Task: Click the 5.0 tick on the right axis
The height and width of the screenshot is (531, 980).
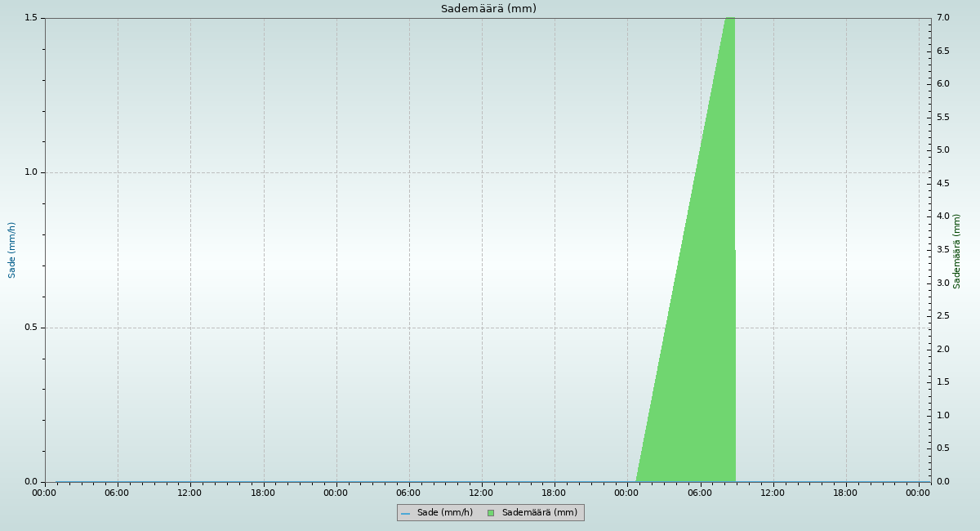Action: [x=942, y=150]
